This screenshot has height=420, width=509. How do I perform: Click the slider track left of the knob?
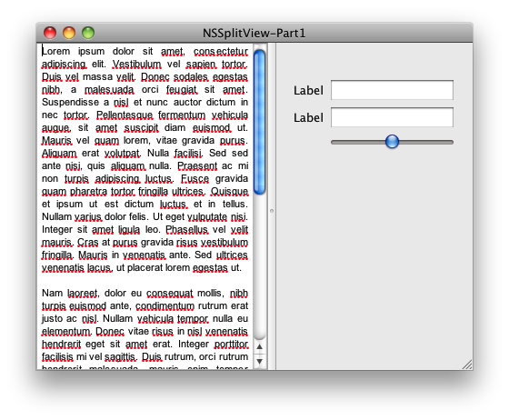pos(358,142)
